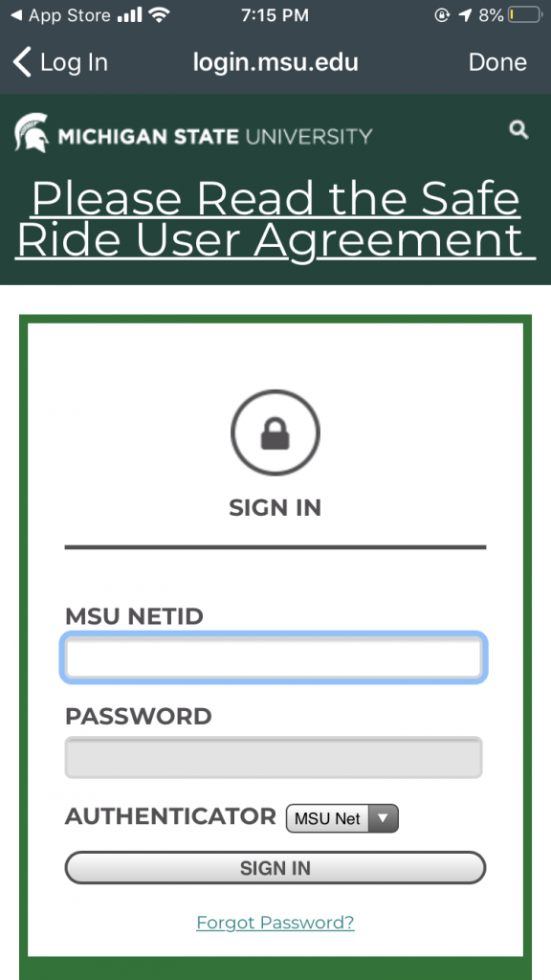
Task: Tap Done to close the browser
Action: pyautogui.click(x=497, y=61)
